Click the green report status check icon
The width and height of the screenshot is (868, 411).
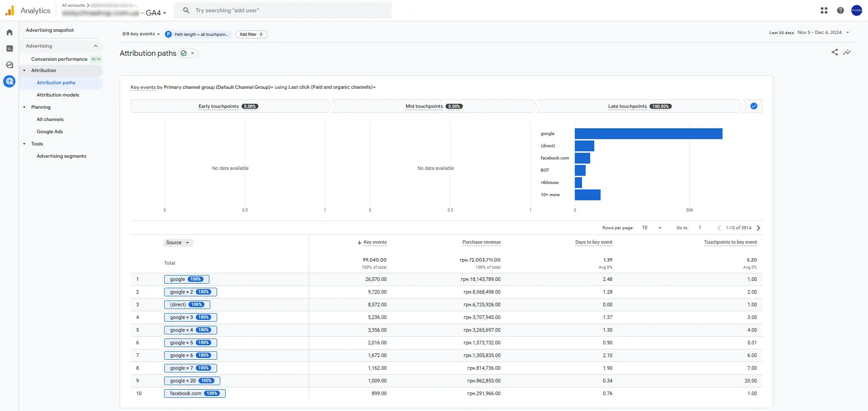184,53
